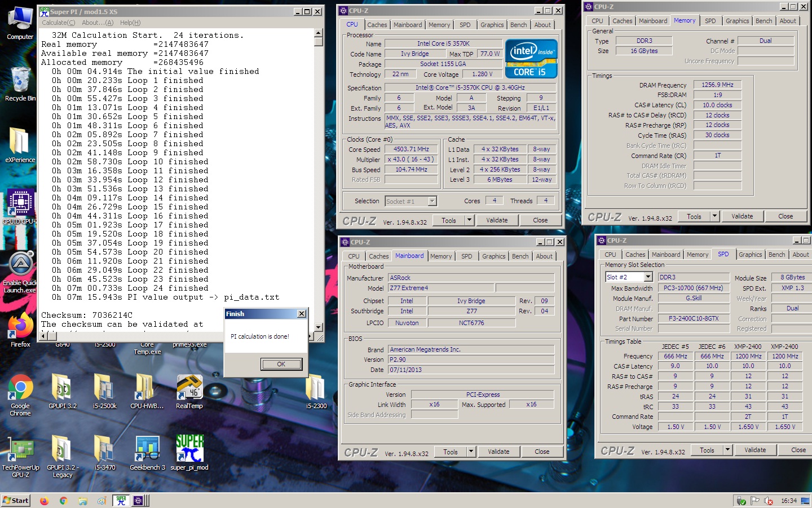Click Core Speed value 4503.71 MHz
Viewport: 812px width, 508px height.
(412, 150)
